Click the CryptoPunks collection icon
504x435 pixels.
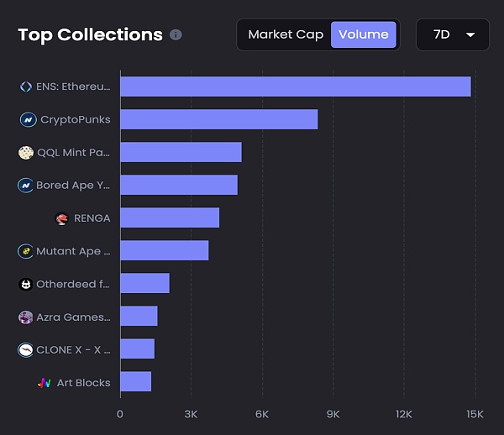pos(28,119)
